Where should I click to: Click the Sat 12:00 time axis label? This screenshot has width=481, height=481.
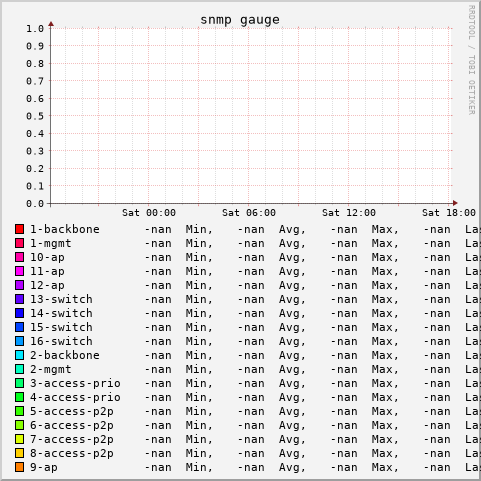pyautogui.click(x=349, y=213)
